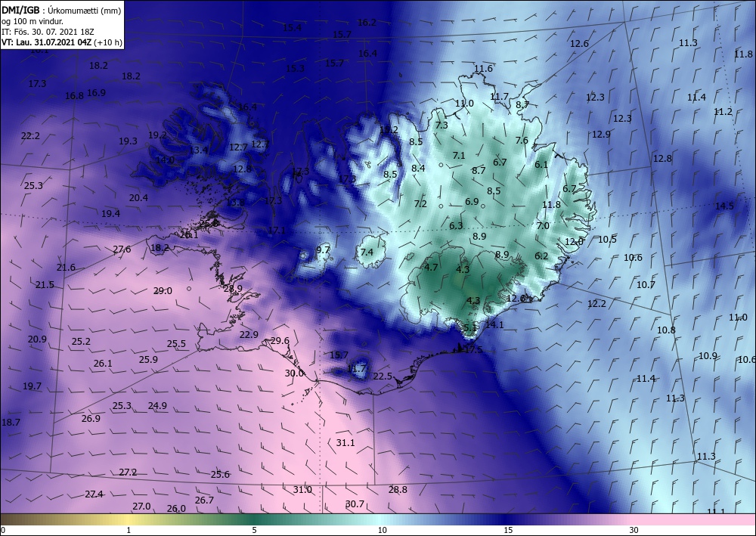Click the 18.7 value at the left edge

click(x=11, y=423)
